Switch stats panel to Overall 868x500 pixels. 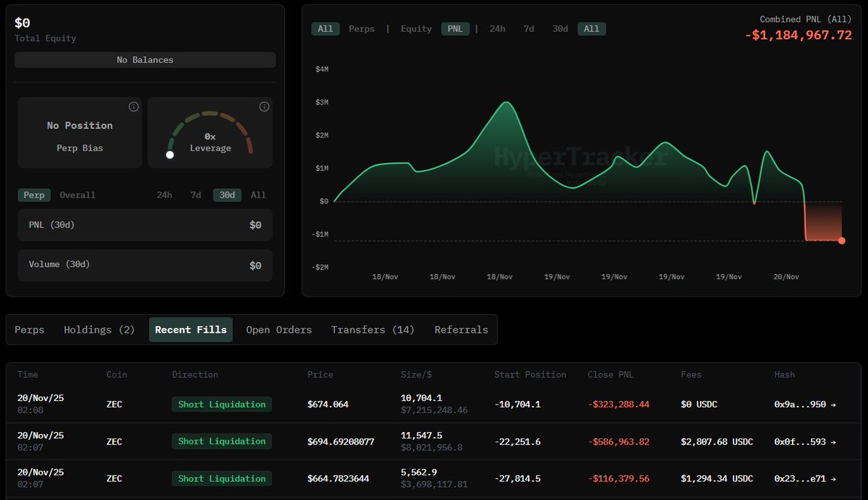(77, 195)
